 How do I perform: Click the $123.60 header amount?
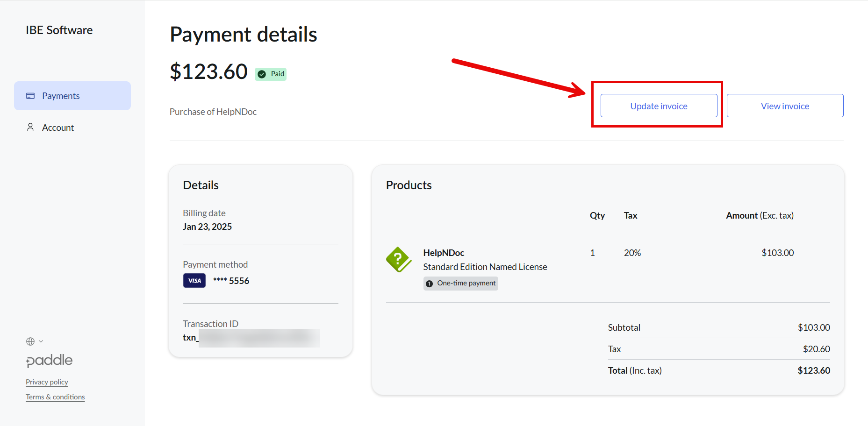pos(208,71)
